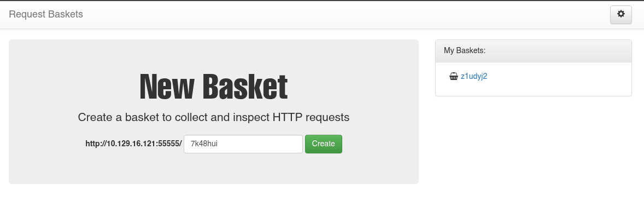Click the green Create button

323,144
